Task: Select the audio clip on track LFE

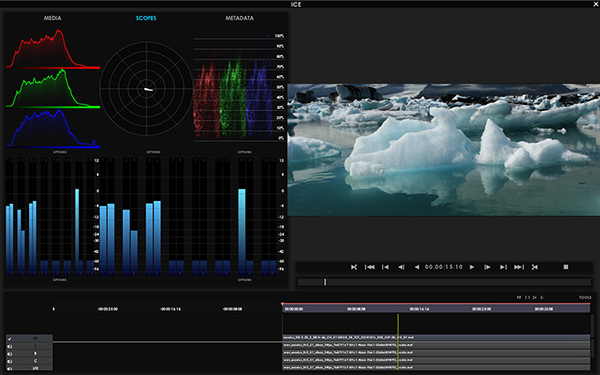Action: (436, 367)
